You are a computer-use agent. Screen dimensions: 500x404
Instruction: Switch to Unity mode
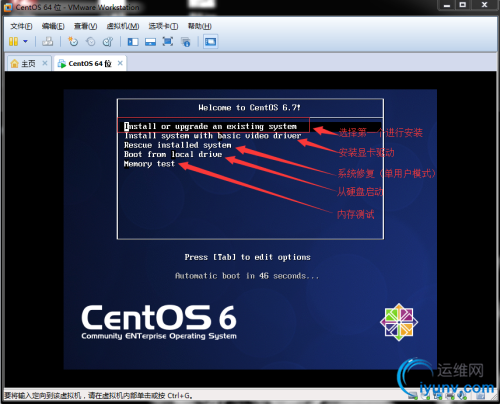[186, 42]
